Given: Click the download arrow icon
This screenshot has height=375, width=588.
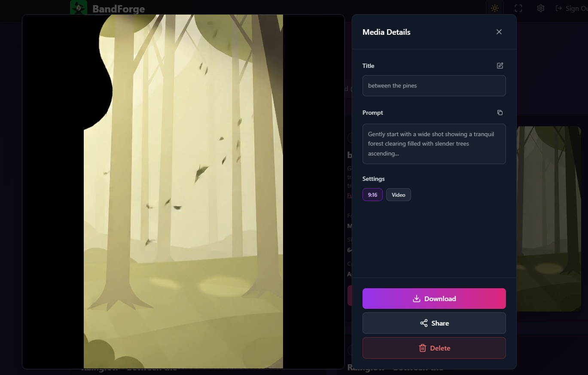Looking at the screenshot, I should tap(416, 299).
